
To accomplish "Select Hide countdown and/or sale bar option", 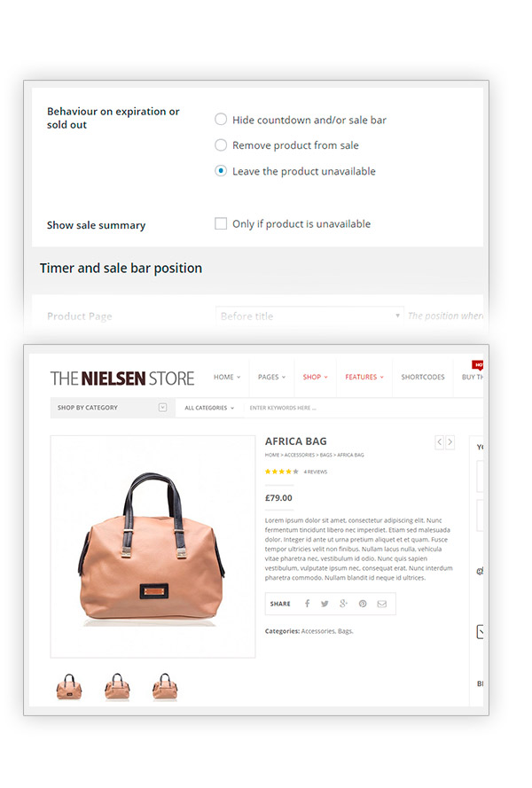I will pyautogui.click(x=221, y=120).
